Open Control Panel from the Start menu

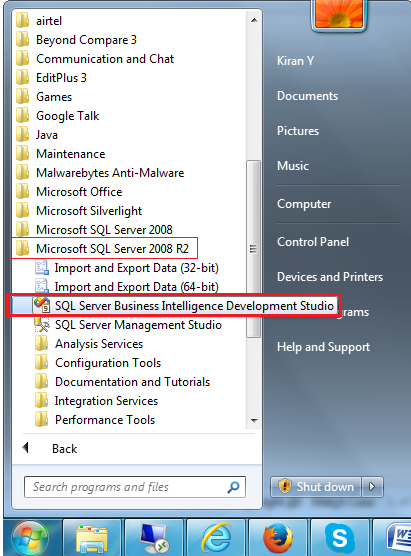(313, 242)
